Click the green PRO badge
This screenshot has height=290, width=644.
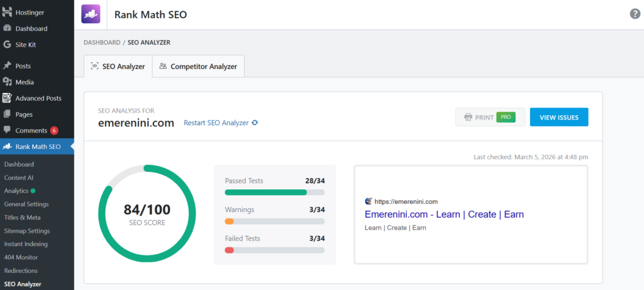pos(506,117)
